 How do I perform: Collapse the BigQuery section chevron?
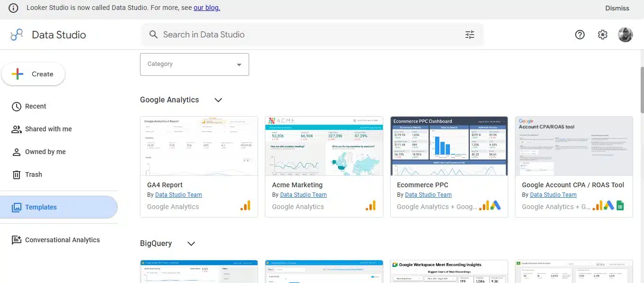tap(191, 244)
